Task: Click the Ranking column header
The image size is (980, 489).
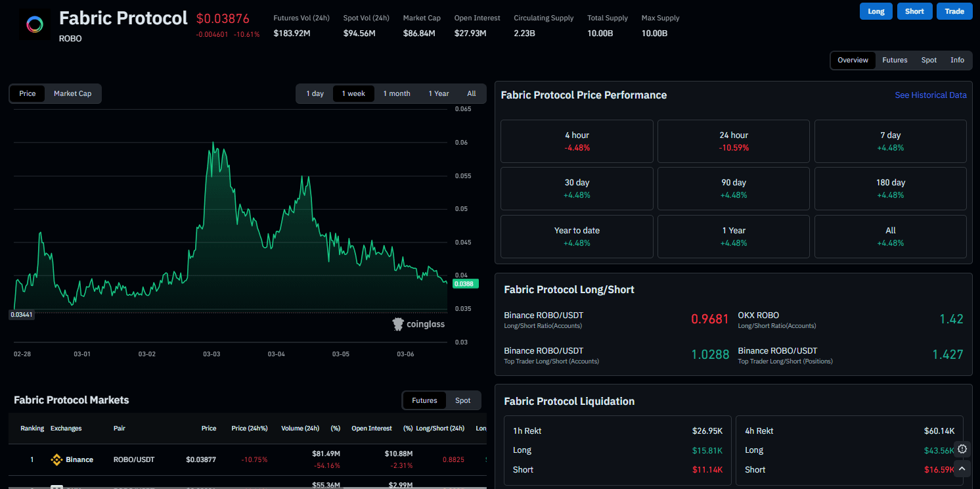Action: pos(32,429)
